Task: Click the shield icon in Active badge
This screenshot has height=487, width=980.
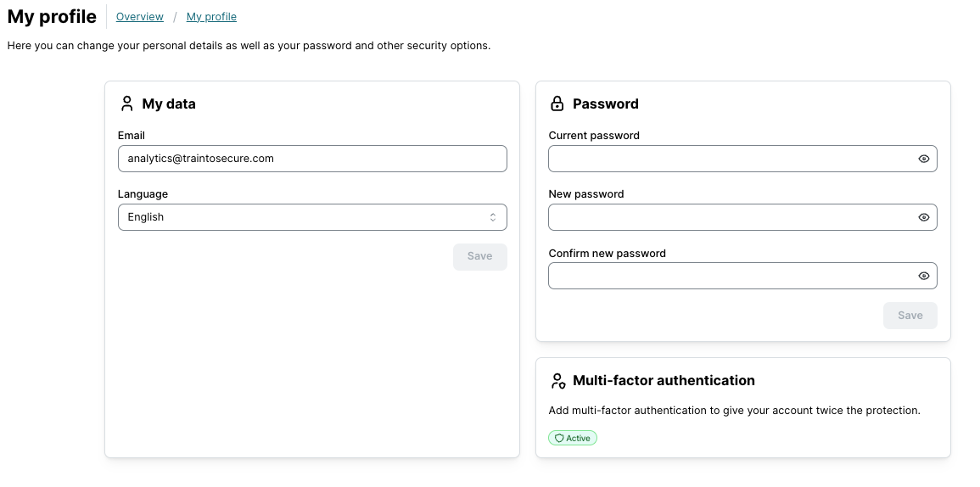Action: 559,439
